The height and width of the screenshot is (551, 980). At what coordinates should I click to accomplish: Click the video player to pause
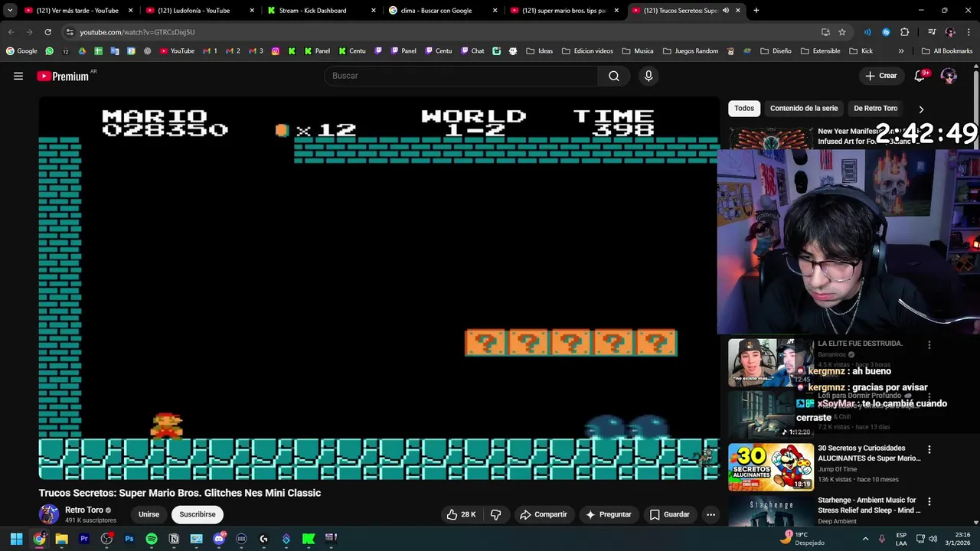(x=379, y=289)
